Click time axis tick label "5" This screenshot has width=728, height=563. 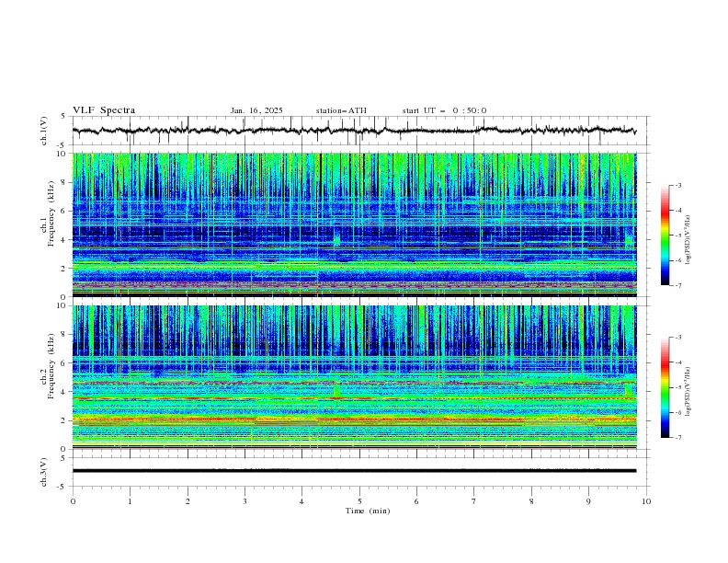click(359, 501)
